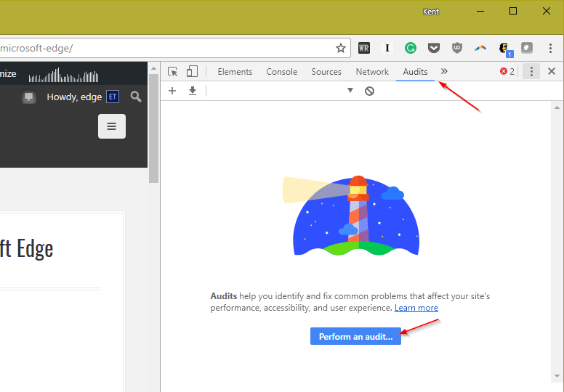Open the WR extension icon
The height and width of the screenshot is (392, 564).
(x=364, y=48)
